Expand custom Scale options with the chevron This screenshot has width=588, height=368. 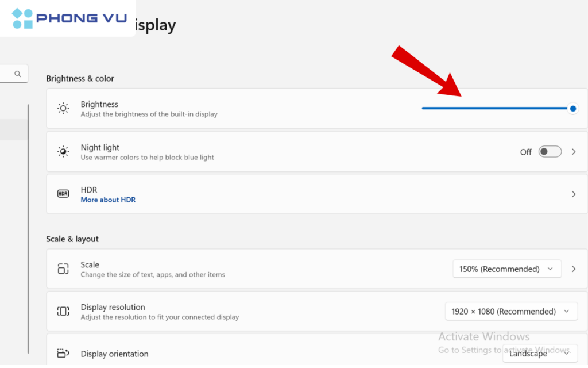coord(574,269)
